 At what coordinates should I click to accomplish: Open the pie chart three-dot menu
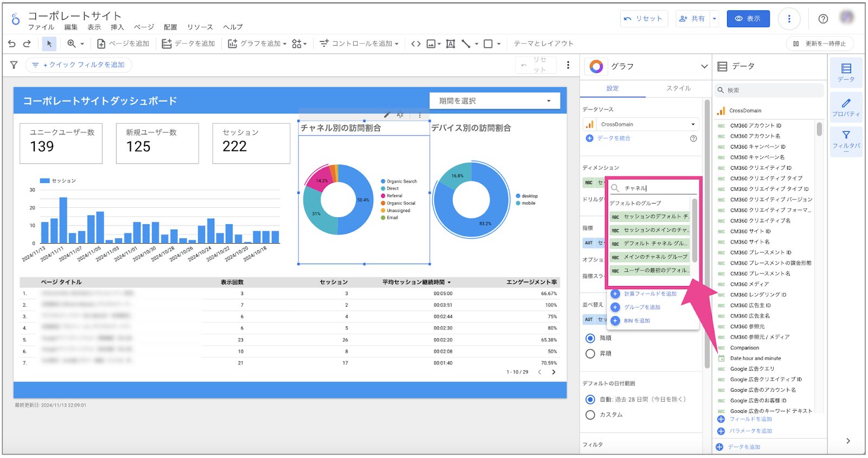tap(419, 115)
